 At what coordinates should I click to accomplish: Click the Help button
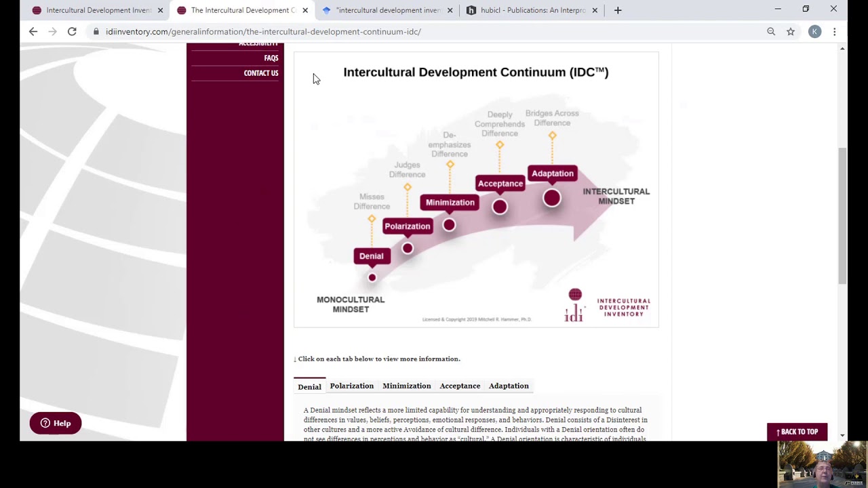(x=56, y=423)
